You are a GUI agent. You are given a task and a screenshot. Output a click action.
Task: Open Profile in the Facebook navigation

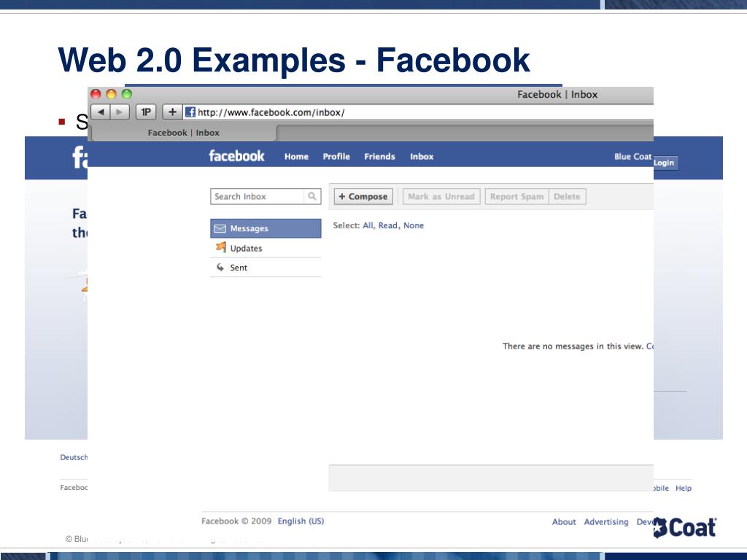tap(336, 156)
